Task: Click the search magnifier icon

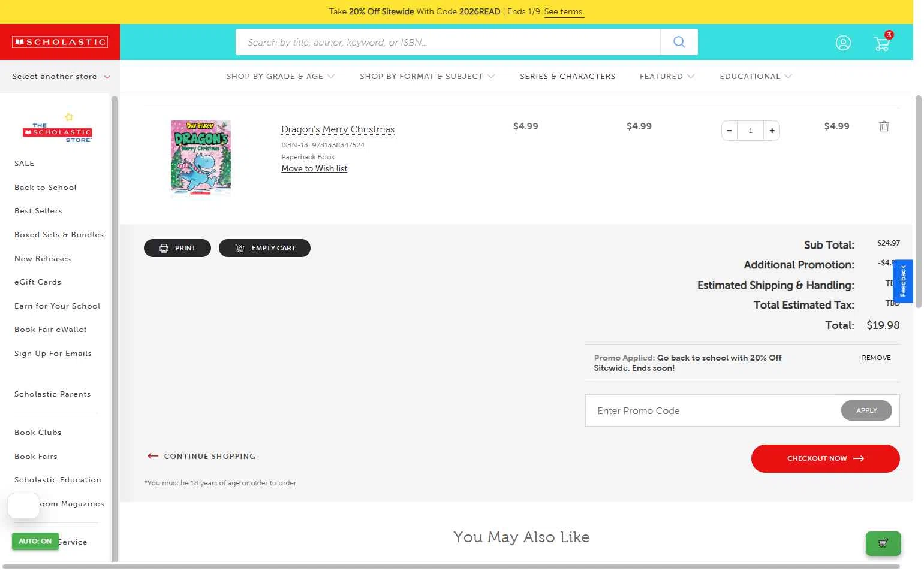Action: 679,42
